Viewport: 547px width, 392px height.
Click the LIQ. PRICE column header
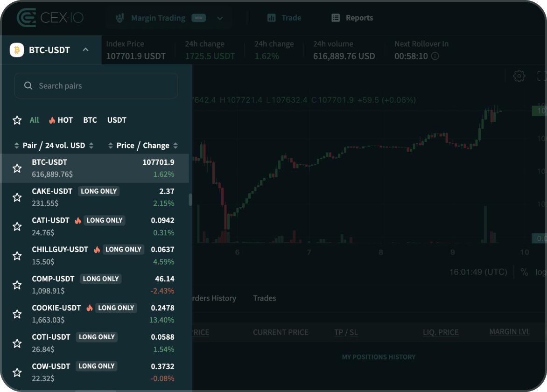click(x=441, y=332)
